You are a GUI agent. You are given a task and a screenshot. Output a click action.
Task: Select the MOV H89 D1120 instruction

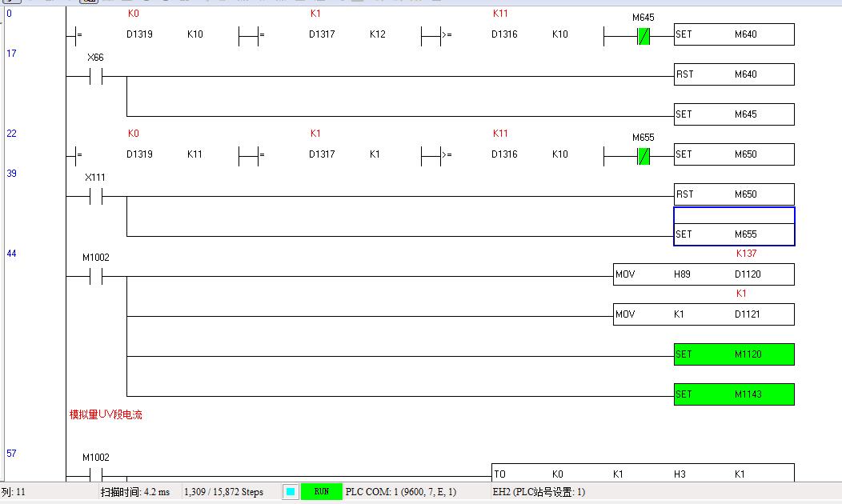[704, 275]
